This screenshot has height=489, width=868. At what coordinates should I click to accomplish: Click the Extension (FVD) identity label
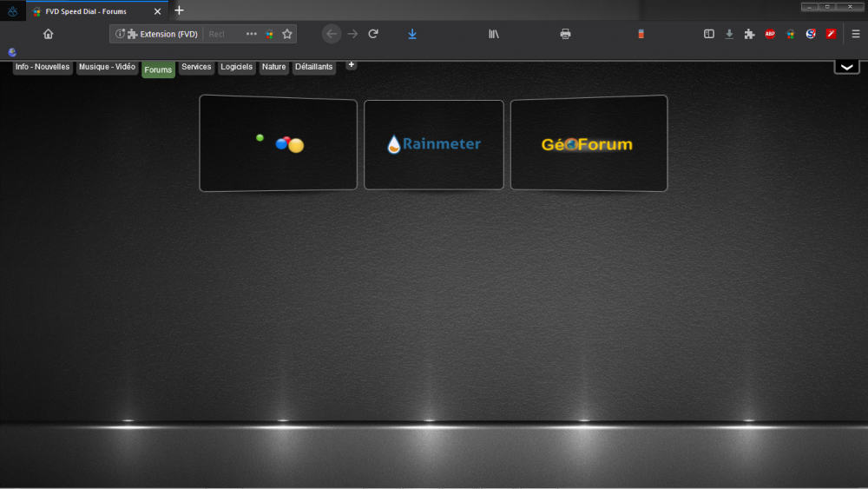[x=162, y=34]
